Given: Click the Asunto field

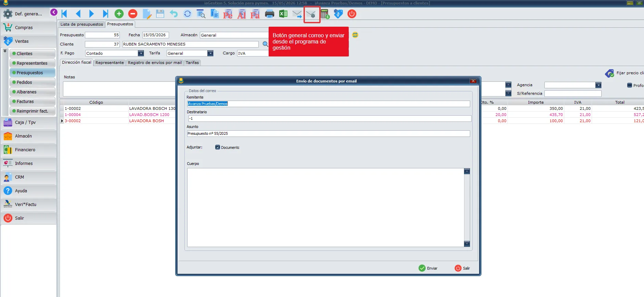Looking at the screenshot, I should pyautogui.click(x=329, y=133).
